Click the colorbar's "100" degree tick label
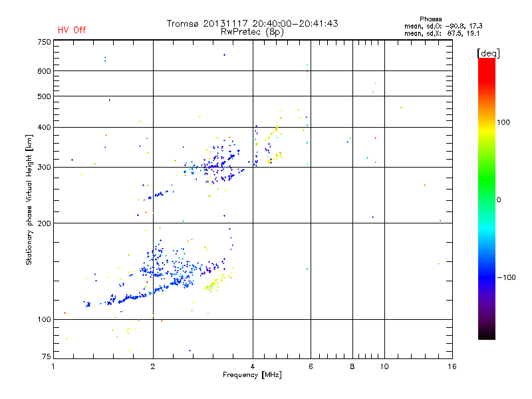 (503, 122)
